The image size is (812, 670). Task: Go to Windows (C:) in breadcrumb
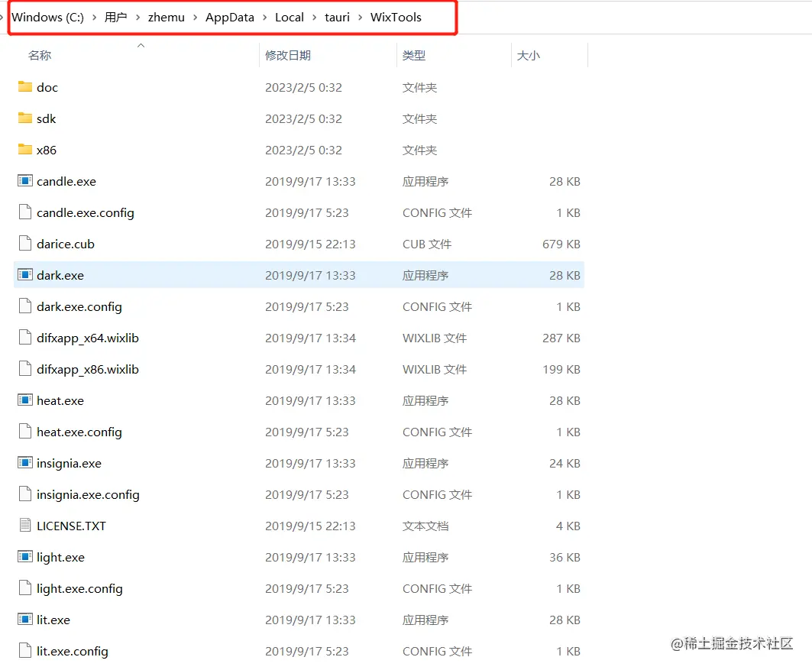pos(47,17)
